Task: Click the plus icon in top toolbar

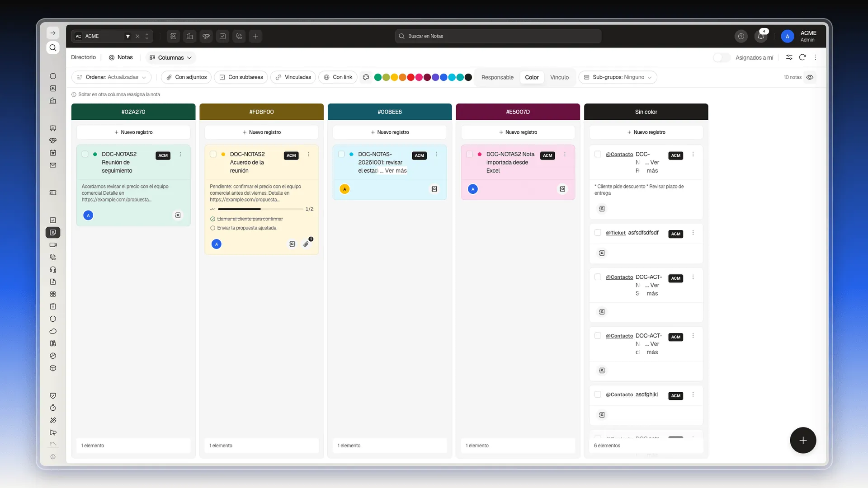Action: pyautogui.click(x=255, y=36)
